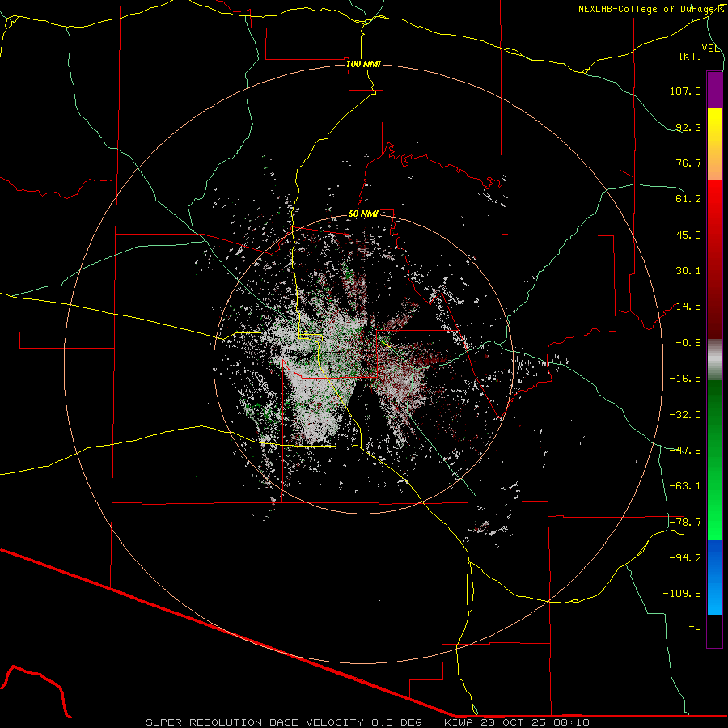
Task: Select the -78.7 legend value
Action: (685, 523)
